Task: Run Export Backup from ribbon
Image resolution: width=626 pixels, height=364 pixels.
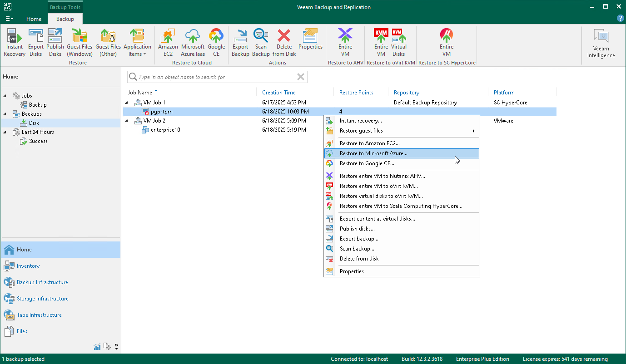Action: click(240, 43)
